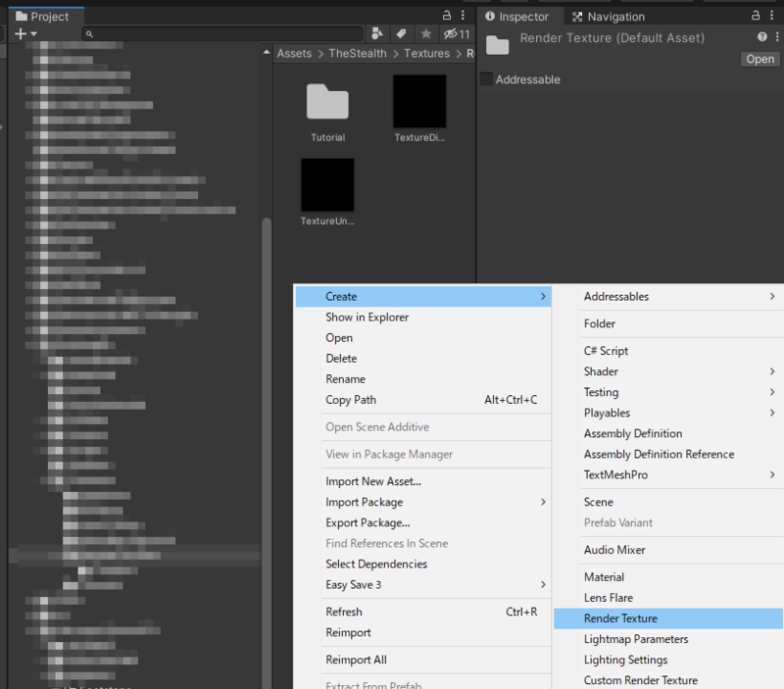Click the favorites star icon

tap(426, 33)
